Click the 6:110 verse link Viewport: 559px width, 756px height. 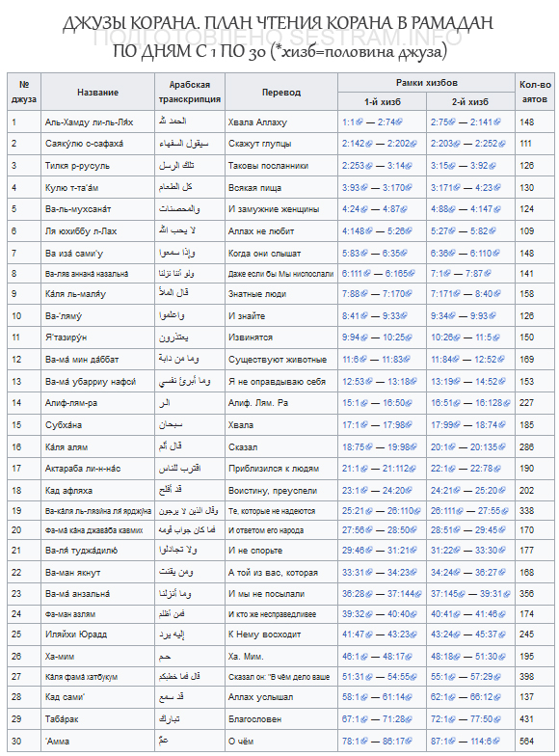click(482, 254)
